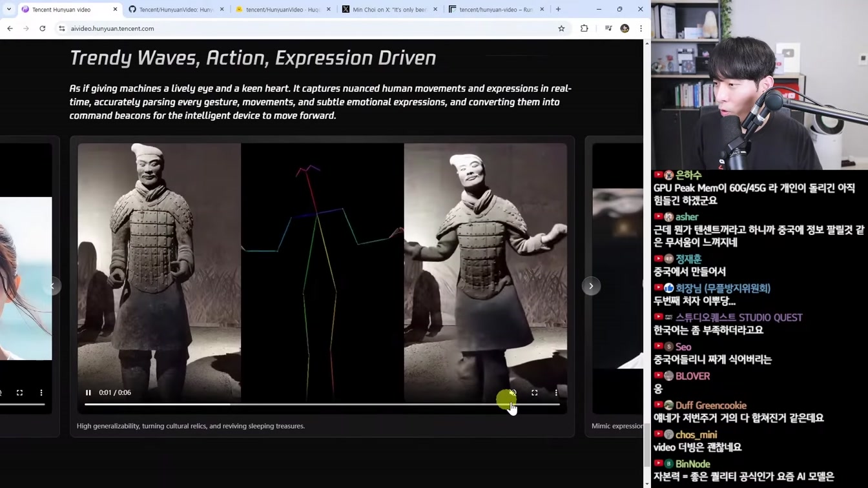Go forward in browser history
The height and width of the screenshot is (488, 868).
(x=26, y=28)
